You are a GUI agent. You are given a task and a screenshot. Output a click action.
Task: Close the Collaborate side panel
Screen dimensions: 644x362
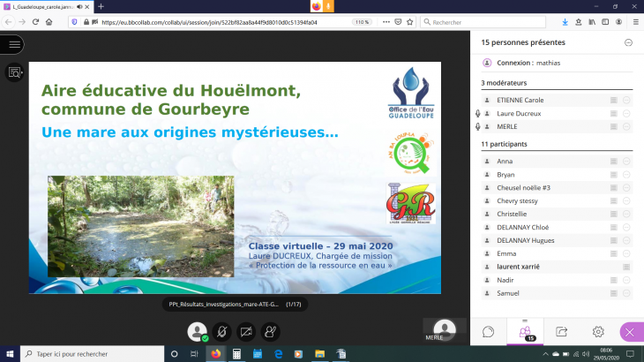click(x=631, y=332)
